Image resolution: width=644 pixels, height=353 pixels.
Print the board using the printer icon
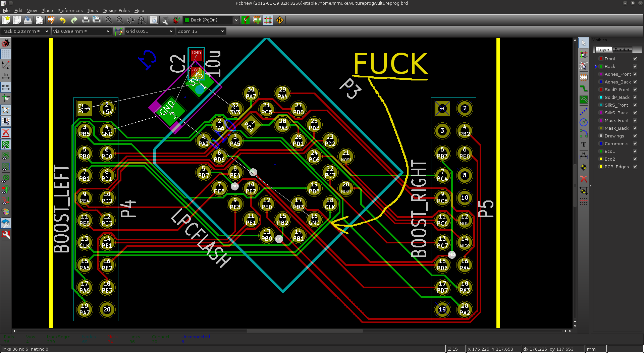click(x=86, y=20)
